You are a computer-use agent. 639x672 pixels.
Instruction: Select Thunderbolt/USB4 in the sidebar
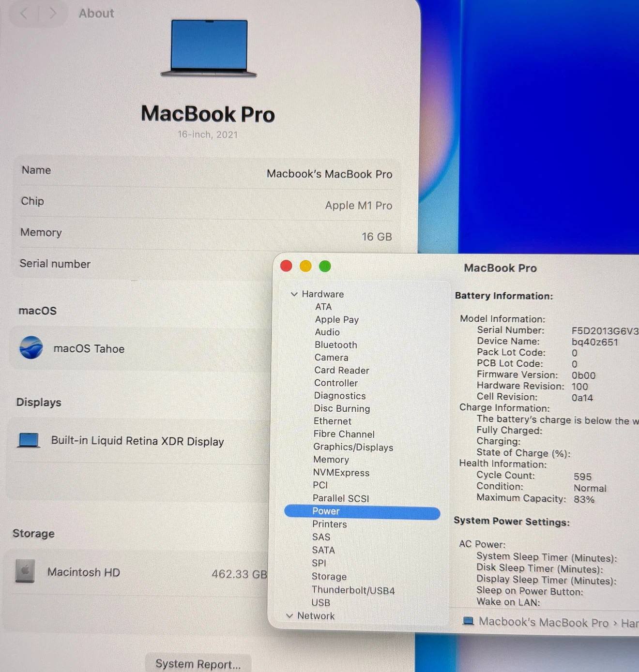coord(353,590)
